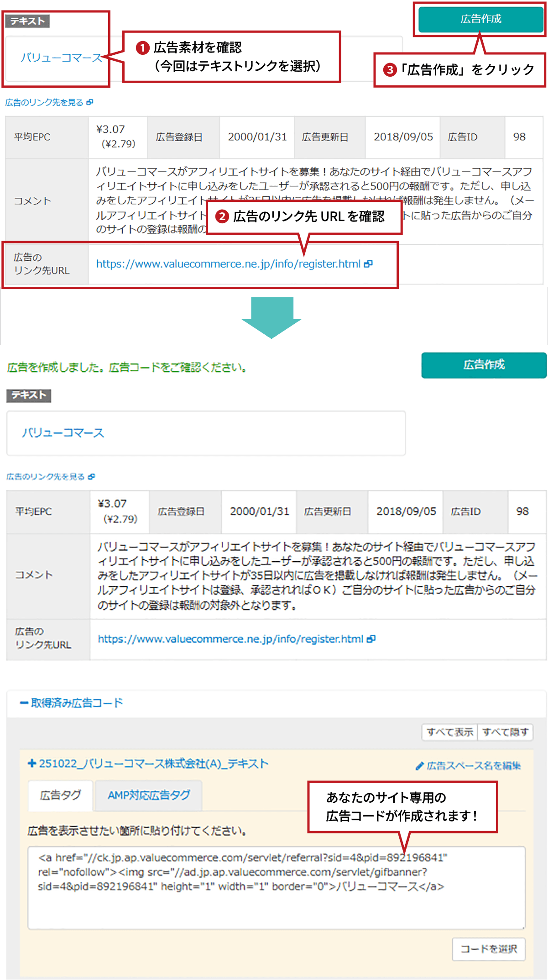Switch to the AMP対応広告タグ tab
Image resolution: width=548 pixels, height=980 pixels.
(x=149, y=796)
